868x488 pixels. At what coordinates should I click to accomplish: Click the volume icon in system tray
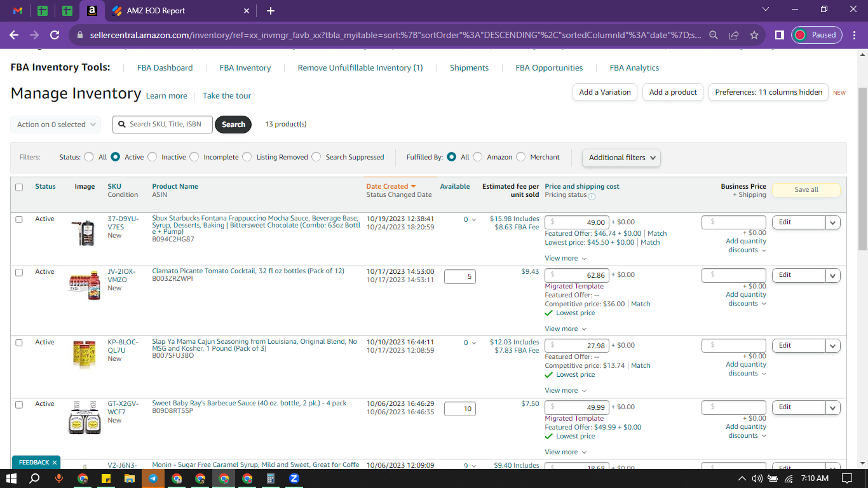(757, 478)
